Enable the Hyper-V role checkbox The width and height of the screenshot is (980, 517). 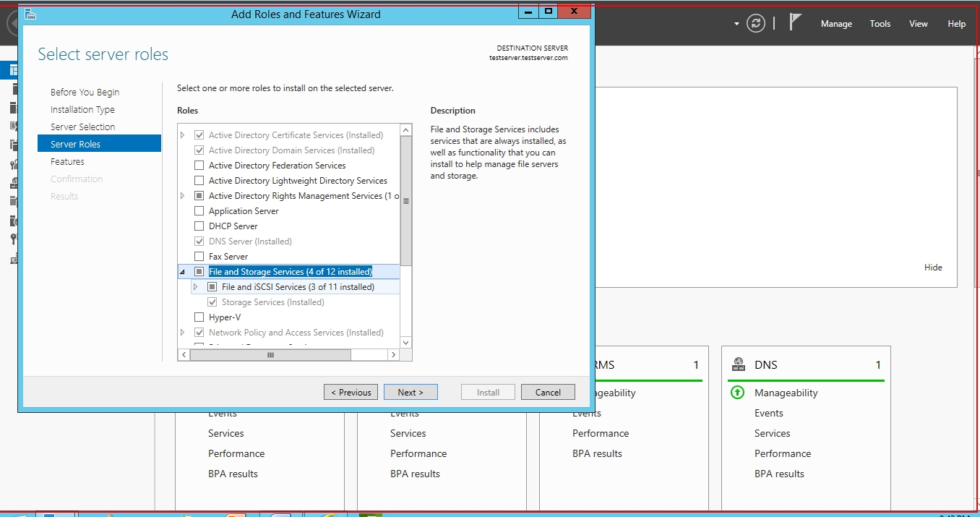(x=199, y=317)
